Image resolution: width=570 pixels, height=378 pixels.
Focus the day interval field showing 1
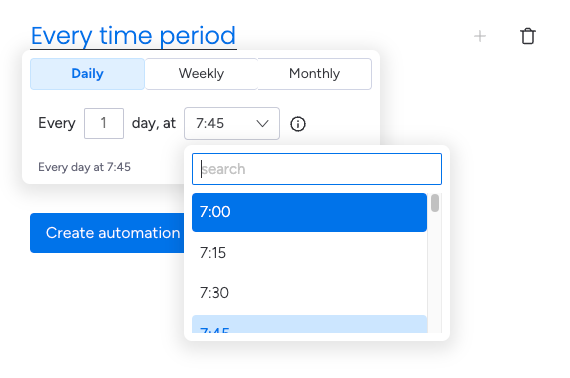[104, 123]
